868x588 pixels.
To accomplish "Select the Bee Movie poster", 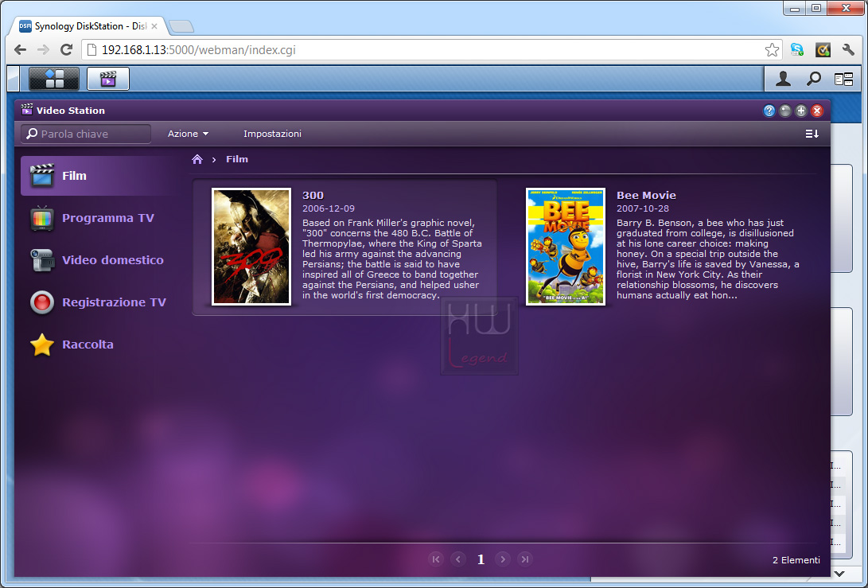I will pos(565,247).
